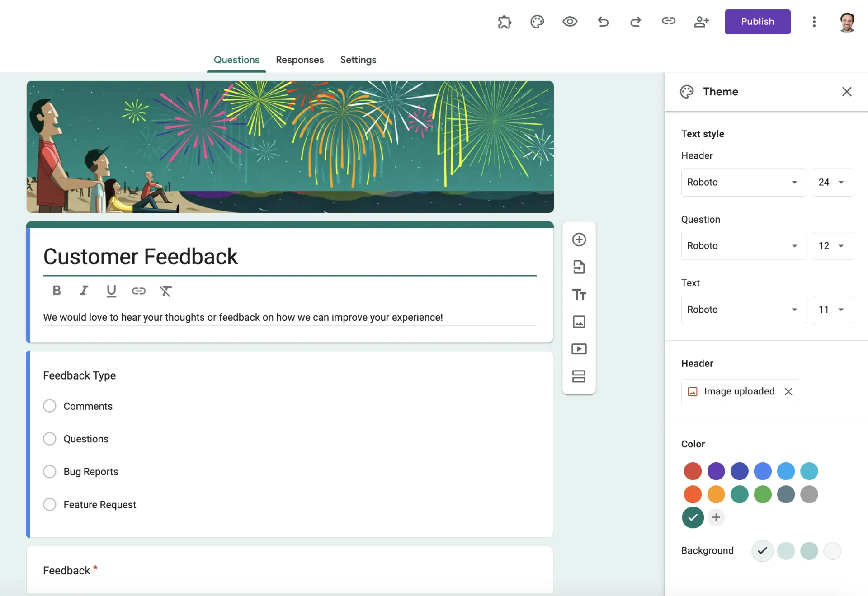
Task: Pick the red theme color swatch
Action: click(x=693, y=471)
